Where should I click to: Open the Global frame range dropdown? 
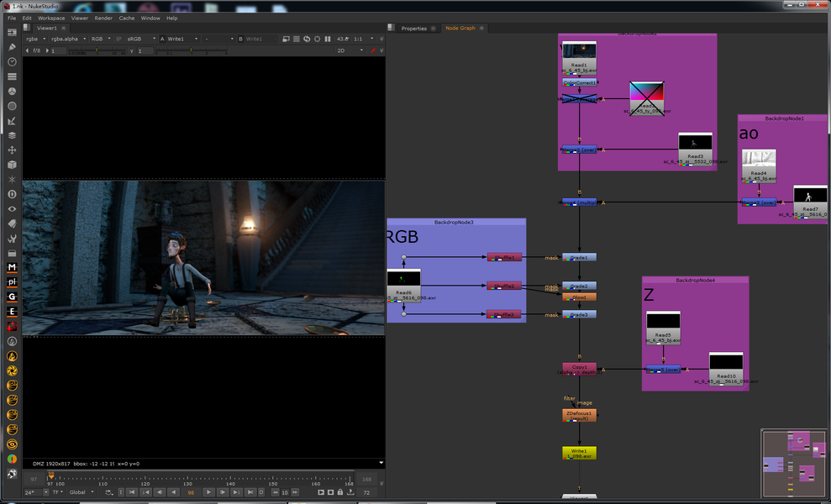82,492
